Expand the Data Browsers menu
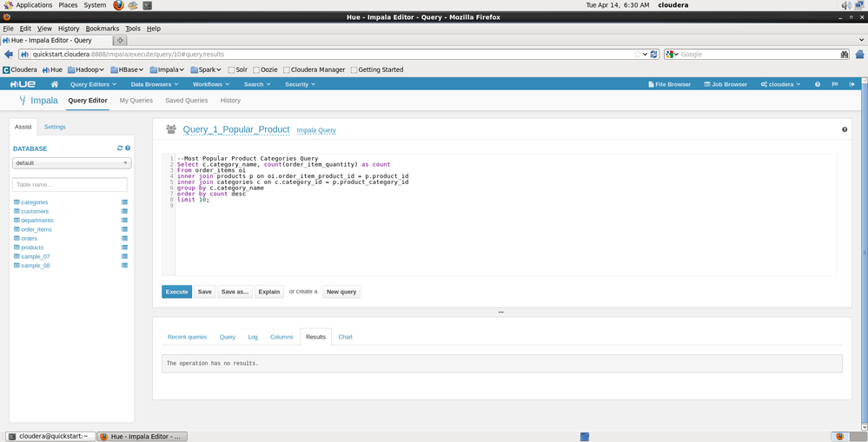Viewport: 868px width, 442px height. (154, 84)
